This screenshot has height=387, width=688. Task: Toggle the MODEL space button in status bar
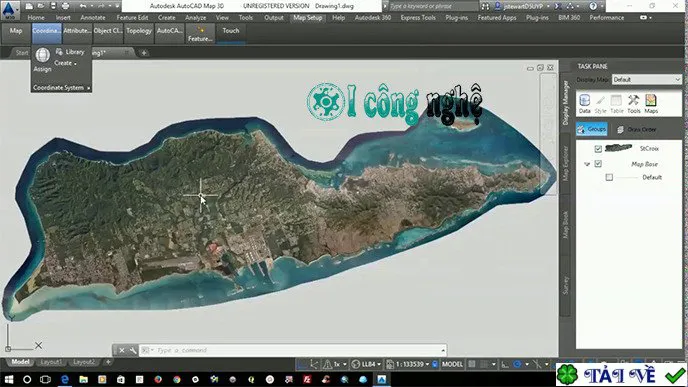[x=452, y=364]
